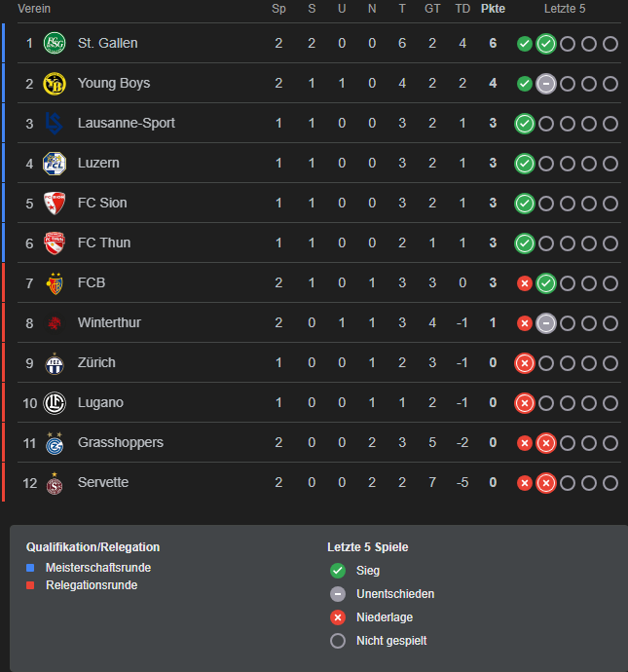Screen dimensions: 628x672
Task: Select the Zürich club logo
Action: (x=55, y=363)
